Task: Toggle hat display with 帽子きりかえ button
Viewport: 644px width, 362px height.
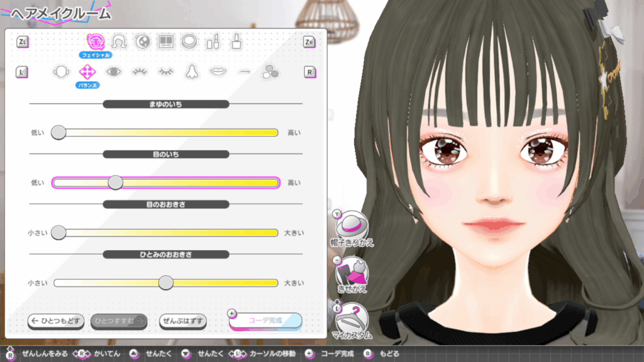Action: coord(353,225)
